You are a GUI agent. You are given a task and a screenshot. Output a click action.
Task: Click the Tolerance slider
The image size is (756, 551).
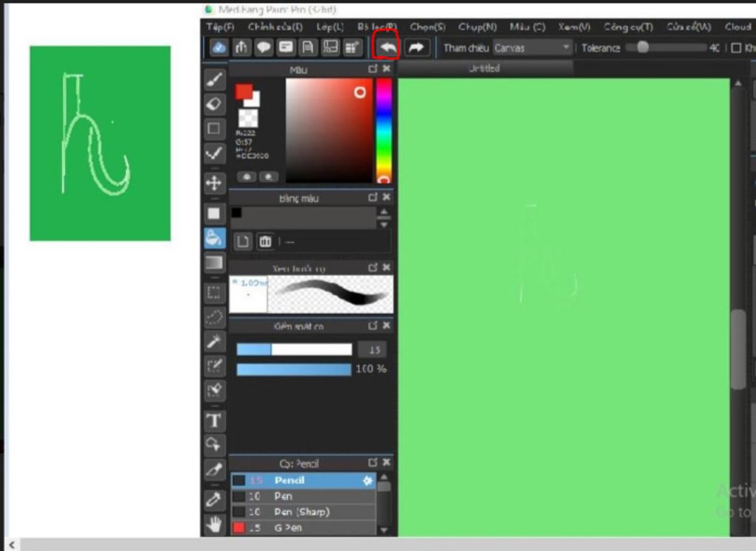(x=667, y=48)
